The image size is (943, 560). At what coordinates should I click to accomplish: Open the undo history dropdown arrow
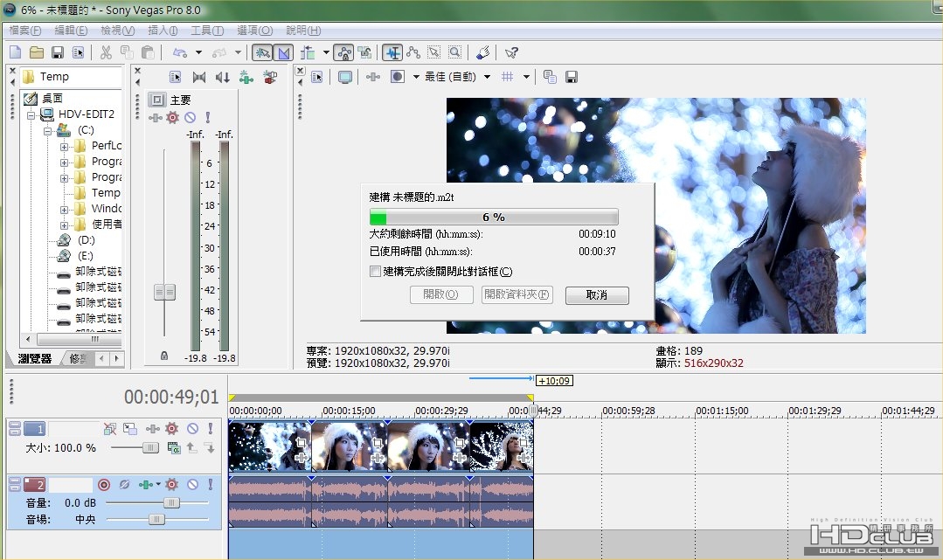(x=198, y=53)
